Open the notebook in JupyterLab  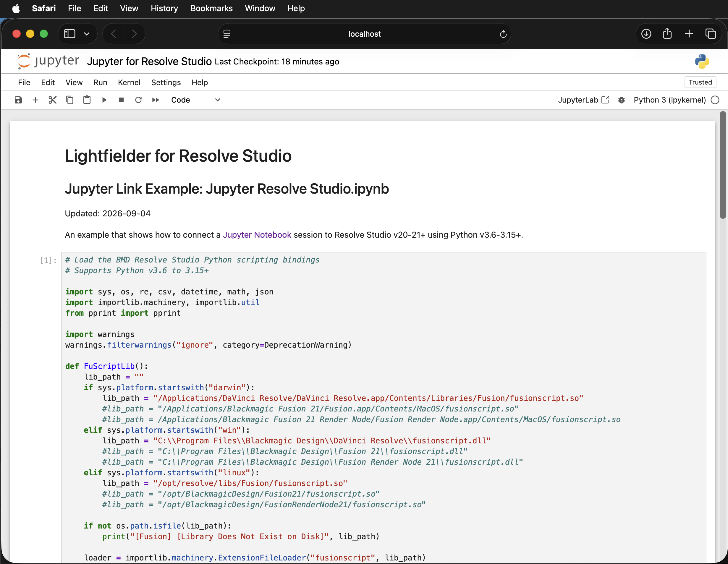pyautogui.click(x=584, y=100)
